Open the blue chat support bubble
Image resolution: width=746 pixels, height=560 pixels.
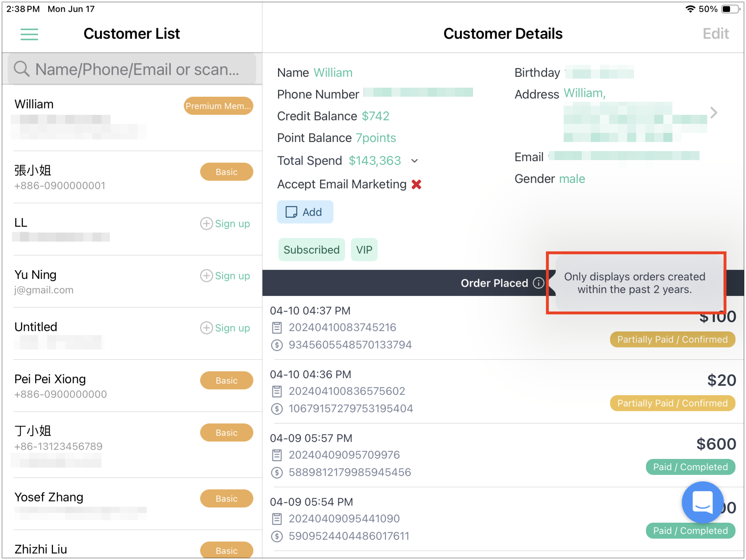click(x=703, y=502)
